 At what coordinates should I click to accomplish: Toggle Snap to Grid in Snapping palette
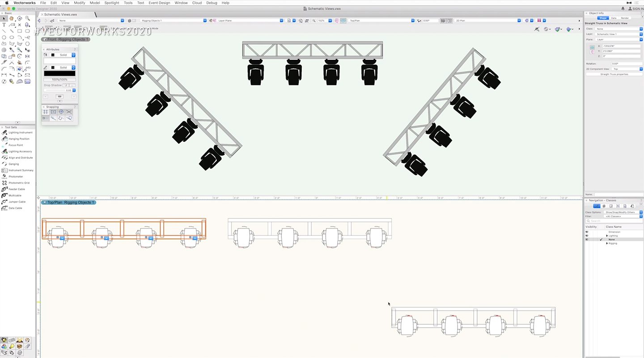tap(46, 112)
